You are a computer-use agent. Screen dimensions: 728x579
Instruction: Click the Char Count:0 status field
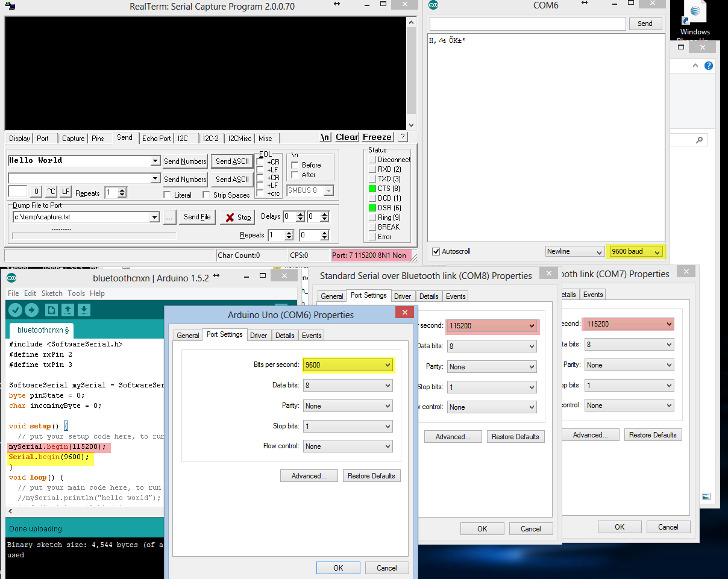tap(251, 255)
